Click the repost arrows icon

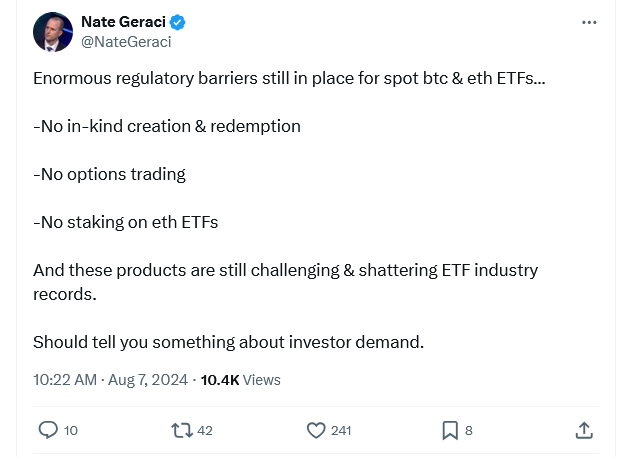coord(182,430)
